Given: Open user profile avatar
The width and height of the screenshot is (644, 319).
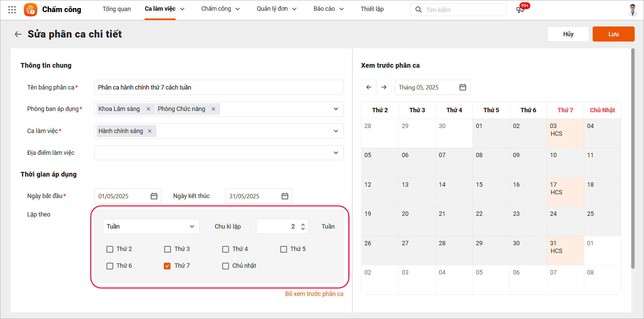Looking at the screenshot, I should (633, 10).
